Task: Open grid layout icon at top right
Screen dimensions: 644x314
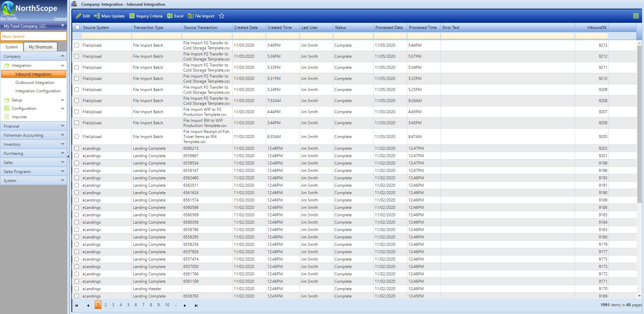Action: click(636, 16)
